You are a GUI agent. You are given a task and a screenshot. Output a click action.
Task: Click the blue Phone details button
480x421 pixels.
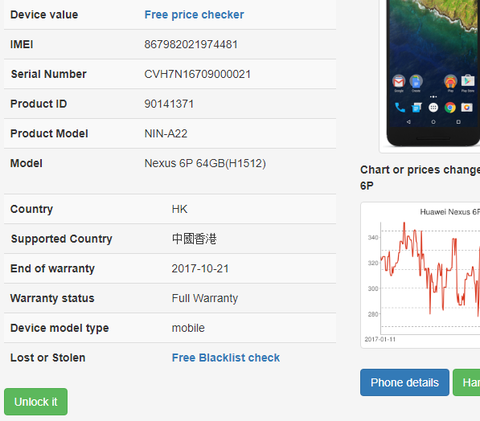click(404, 382)
